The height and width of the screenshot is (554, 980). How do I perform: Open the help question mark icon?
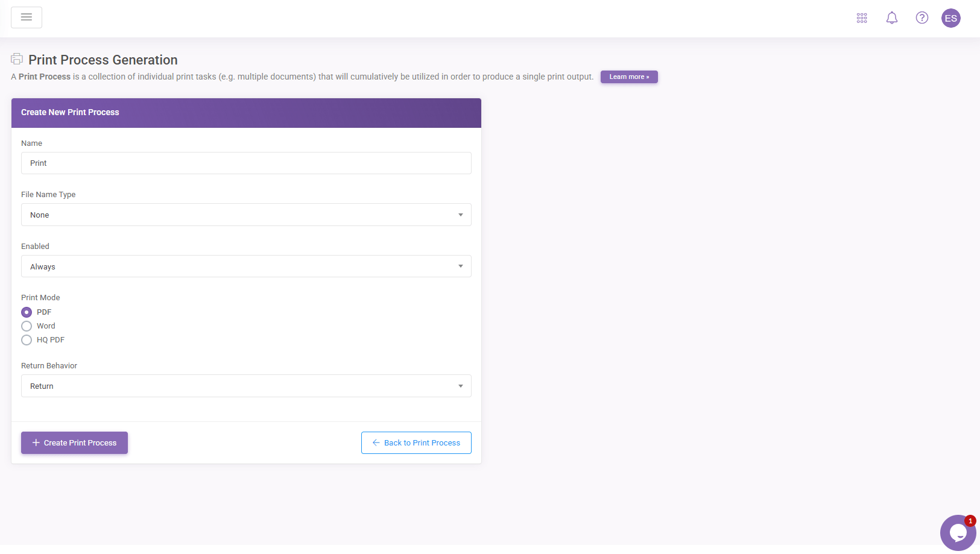pos(922,18)
